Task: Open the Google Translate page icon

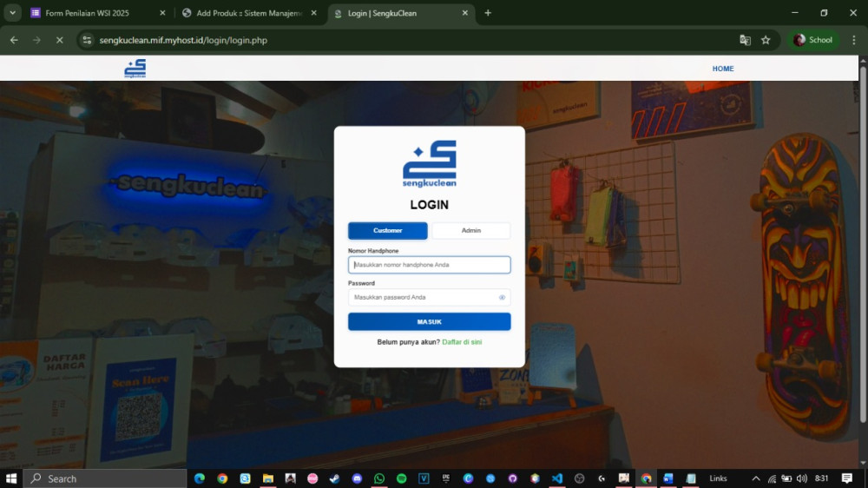Action: [745, 40]
